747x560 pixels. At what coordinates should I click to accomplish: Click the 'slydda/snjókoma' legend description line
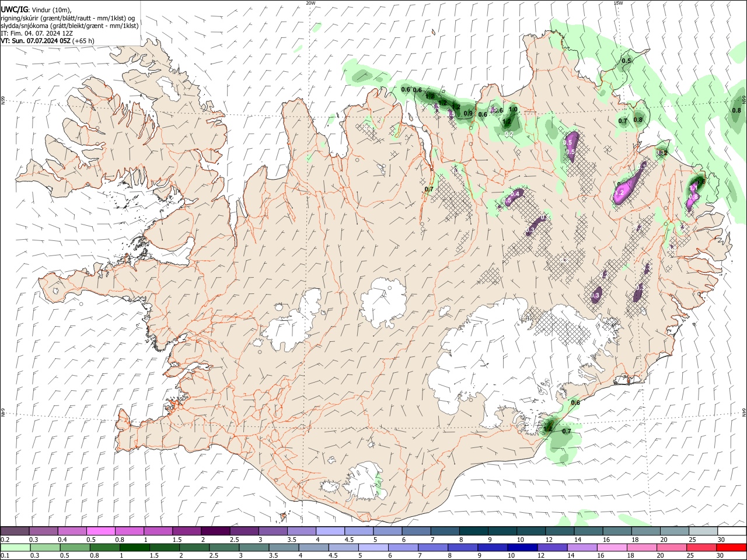(x=69, y=26)
